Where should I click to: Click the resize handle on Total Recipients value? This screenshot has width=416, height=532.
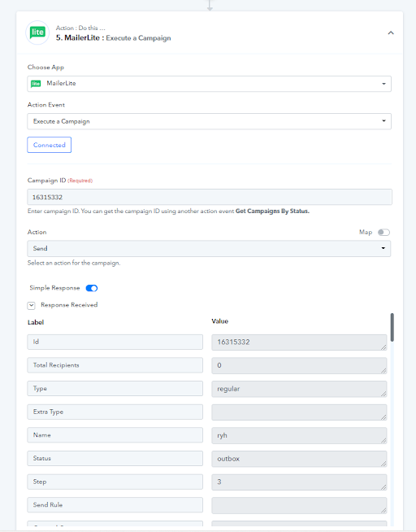383,370
